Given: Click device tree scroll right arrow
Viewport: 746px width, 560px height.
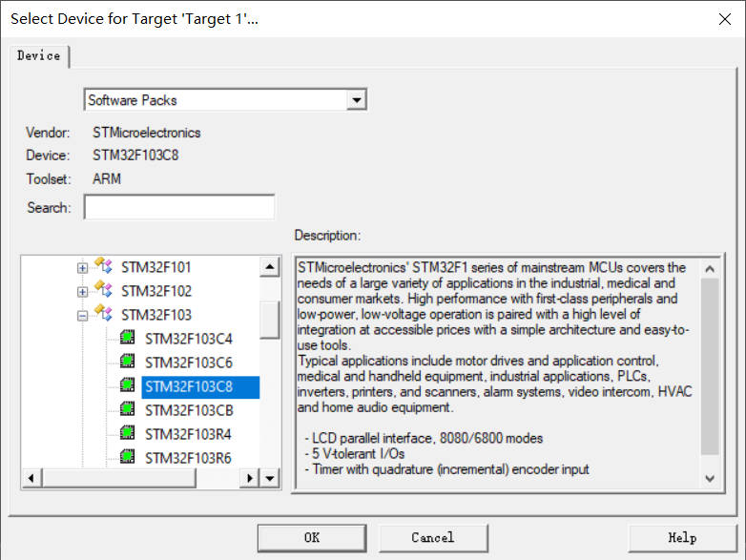Looking at the screenshot, I should pos(250,478).
